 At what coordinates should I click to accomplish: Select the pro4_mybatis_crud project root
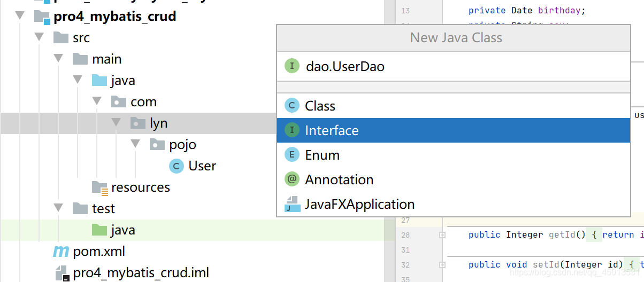[114, 17]
